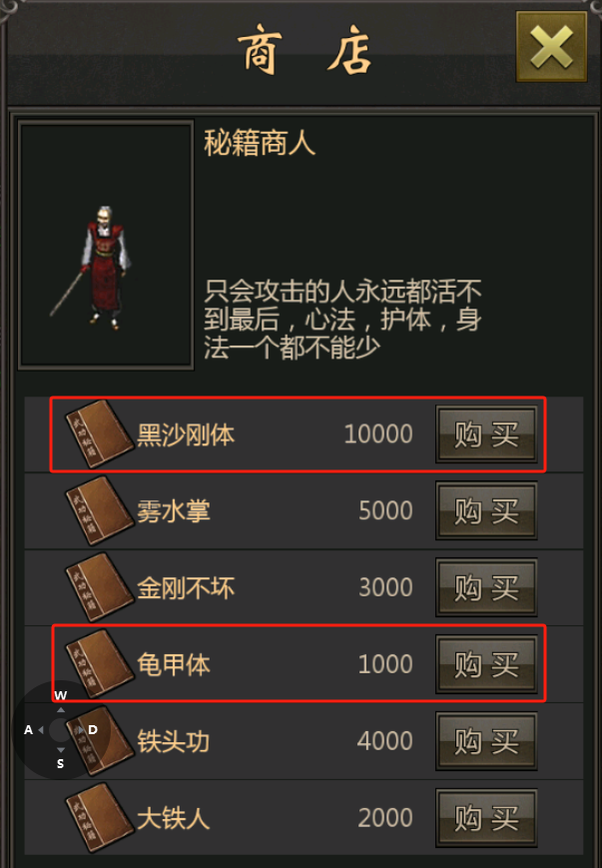Buy 雾水掌 for 5000

pos(486,510)
